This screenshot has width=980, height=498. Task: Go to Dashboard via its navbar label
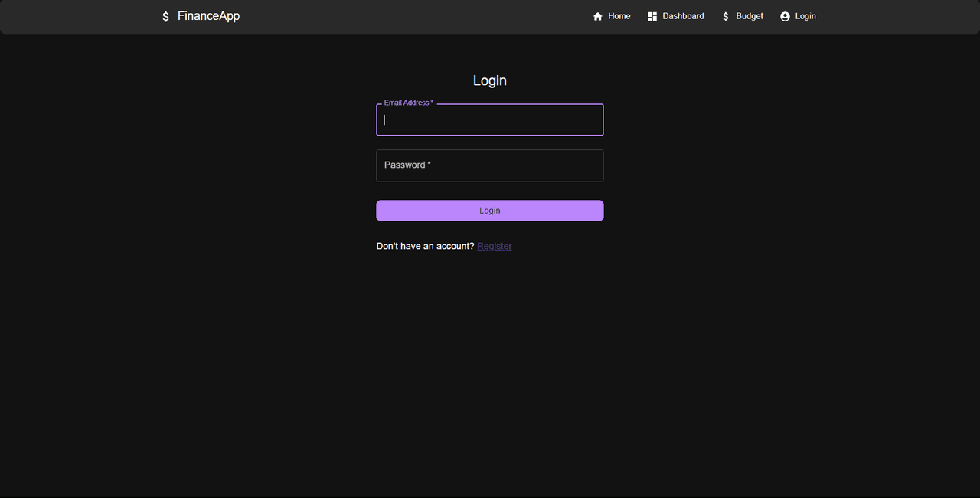pos(683,16)
